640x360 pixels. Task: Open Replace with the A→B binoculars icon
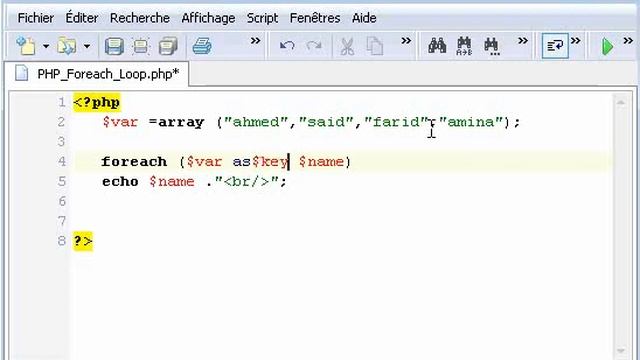[464, 46]
